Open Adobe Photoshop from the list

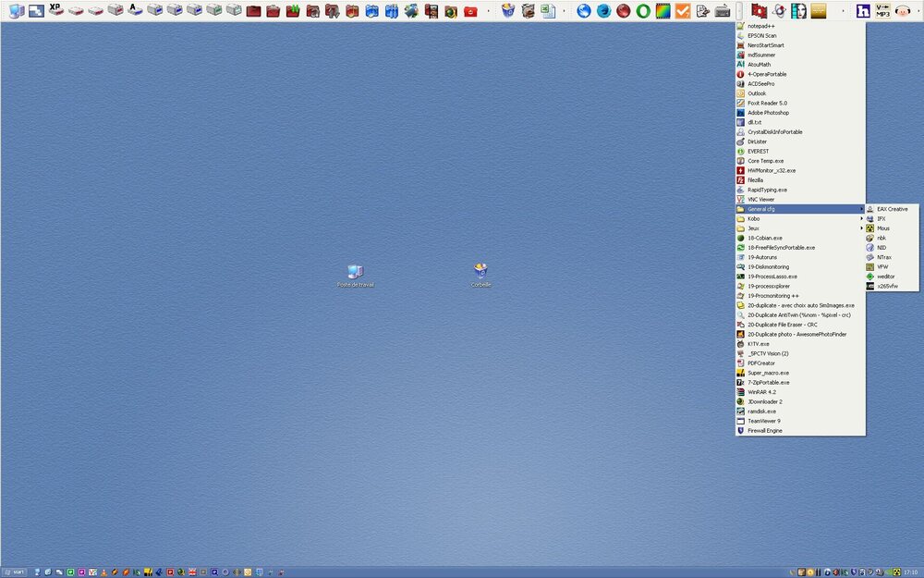tap(768, 113)
